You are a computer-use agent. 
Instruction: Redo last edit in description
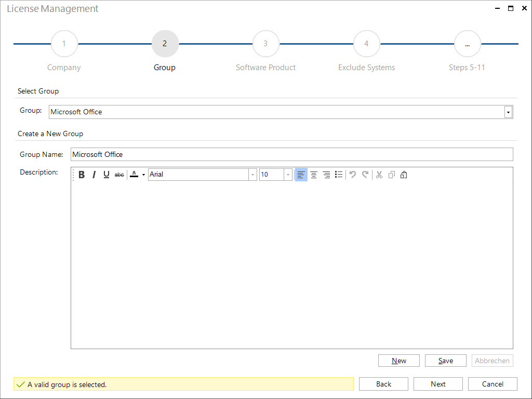click(x=365, y=175)
